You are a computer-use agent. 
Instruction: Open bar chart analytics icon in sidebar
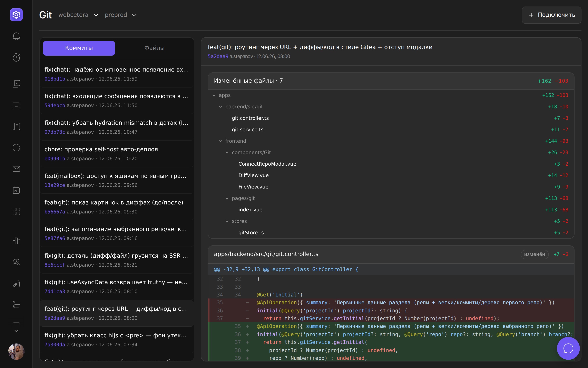pos(16,241)
